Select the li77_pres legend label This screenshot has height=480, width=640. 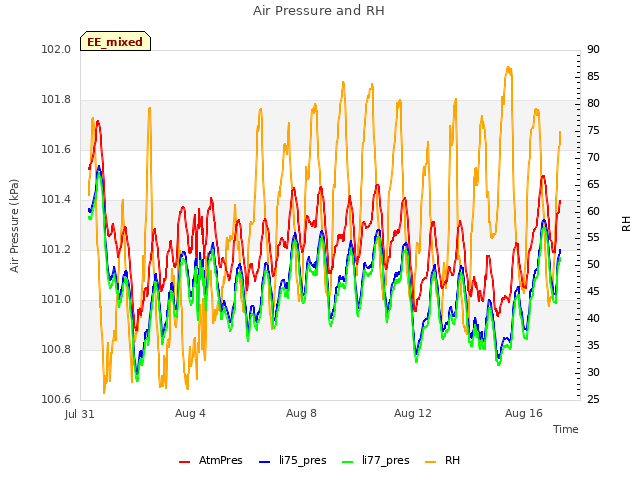point(385,461)
